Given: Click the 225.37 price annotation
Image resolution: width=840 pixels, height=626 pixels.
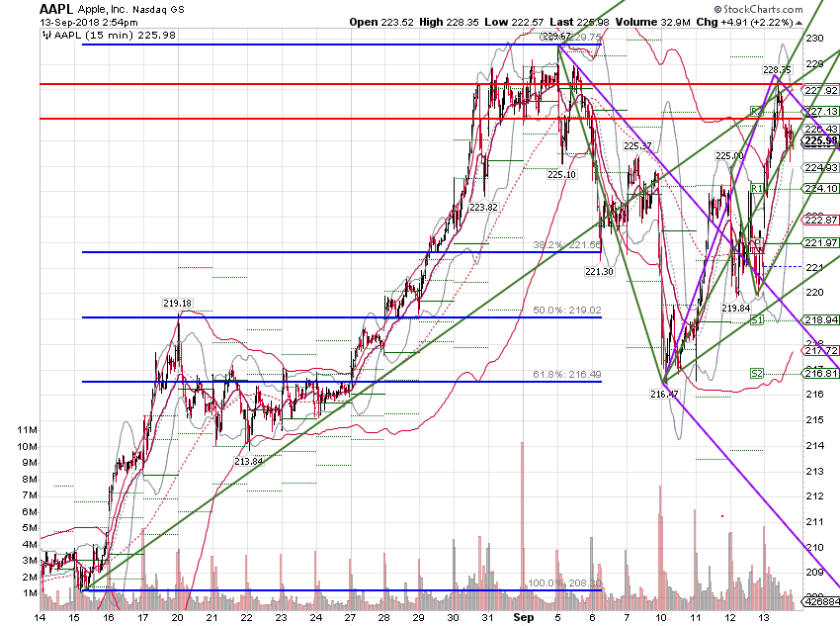Looking at the screenshot, I should click(x=637, y=146).
